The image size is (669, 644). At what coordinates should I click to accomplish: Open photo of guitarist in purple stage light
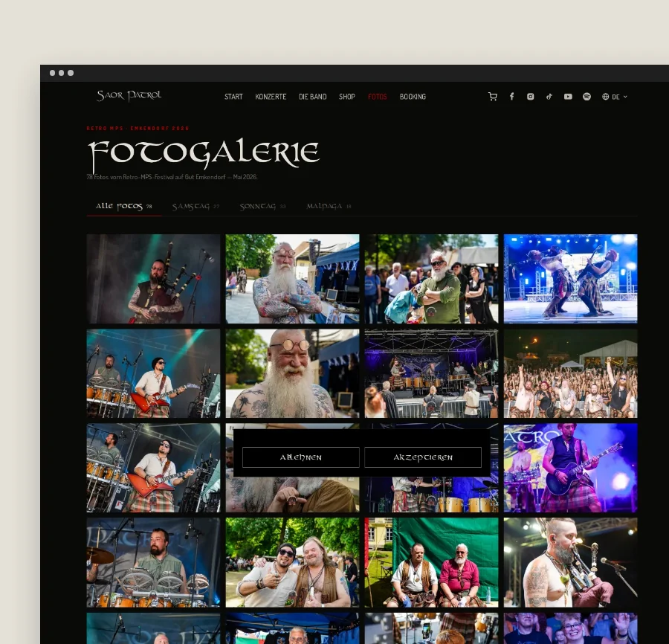[570, 468]
